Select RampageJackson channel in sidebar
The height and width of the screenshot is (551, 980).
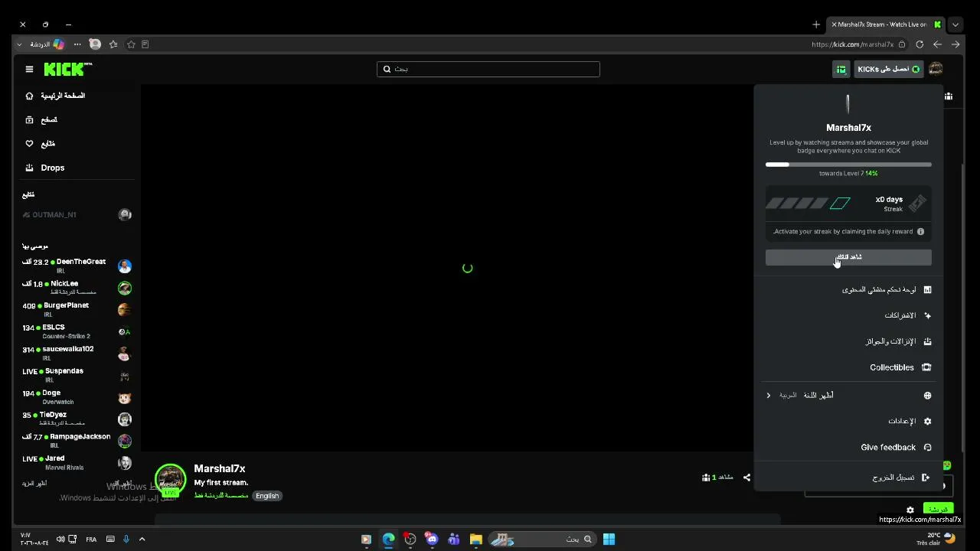click(x=77, y=441)
